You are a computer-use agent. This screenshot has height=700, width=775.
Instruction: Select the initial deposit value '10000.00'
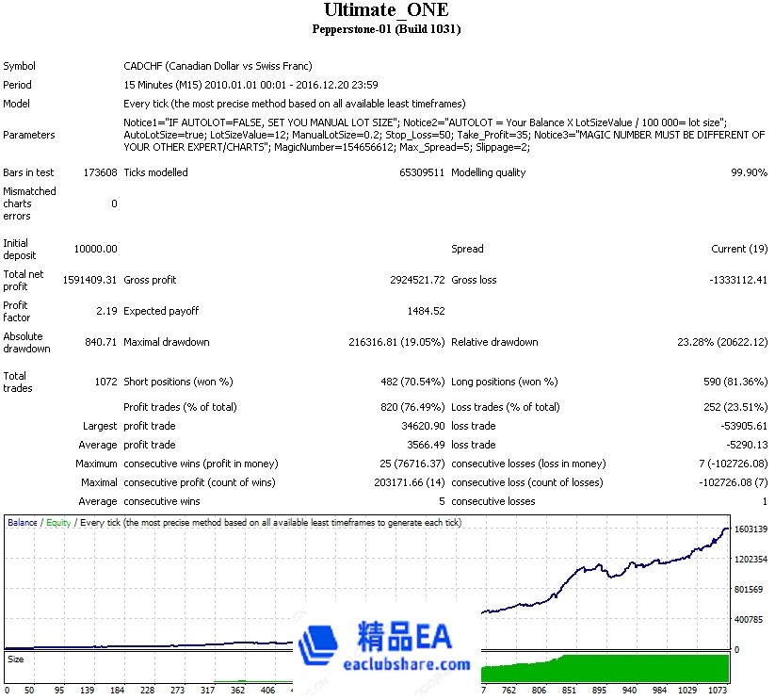pyautogui.click(x=95, y=249)
